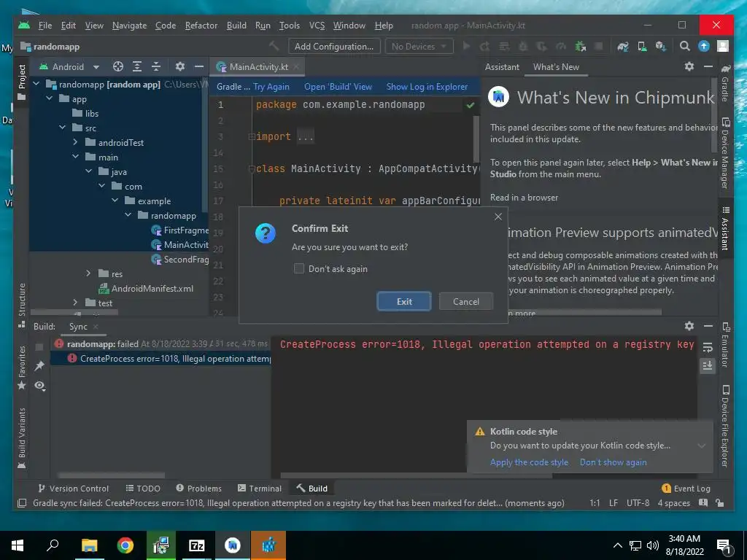This screenshot has width=747, height=560.
Task: Click the Project tree horizontal scrollbar
Action: point(74,313)
